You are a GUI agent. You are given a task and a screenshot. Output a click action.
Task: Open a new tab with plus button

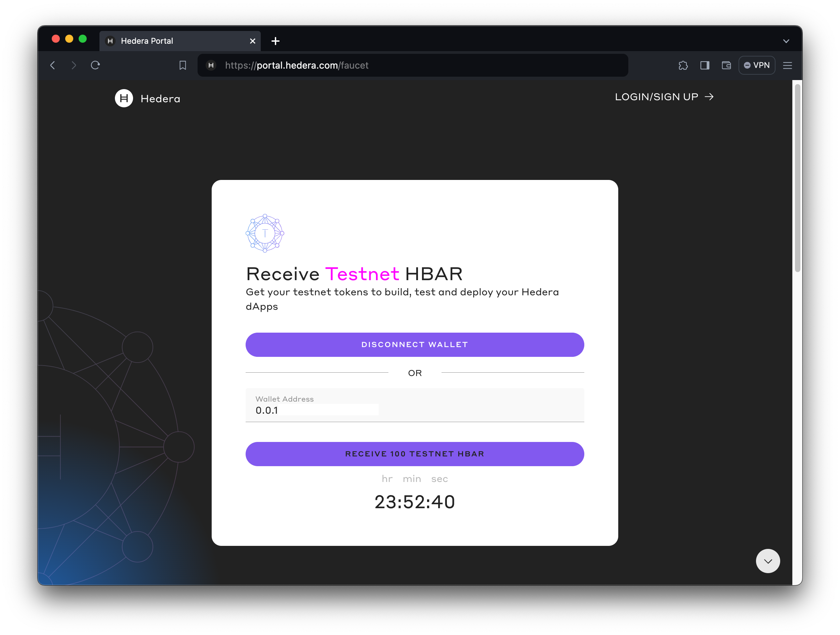[275, 41]
